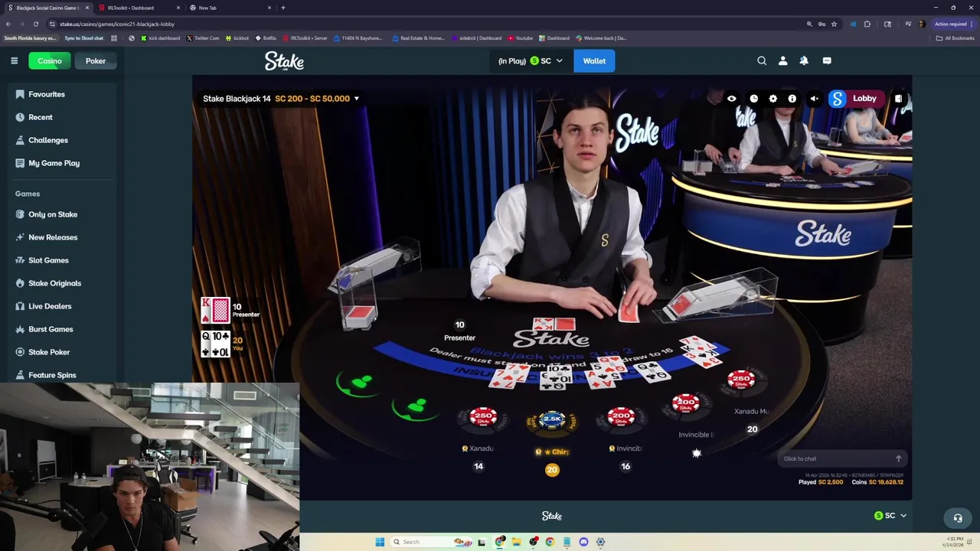Open the game info icon
Image resolution: width=980 pixels, height=551 pixels.
pyautogui.click(x=792, y=99)
